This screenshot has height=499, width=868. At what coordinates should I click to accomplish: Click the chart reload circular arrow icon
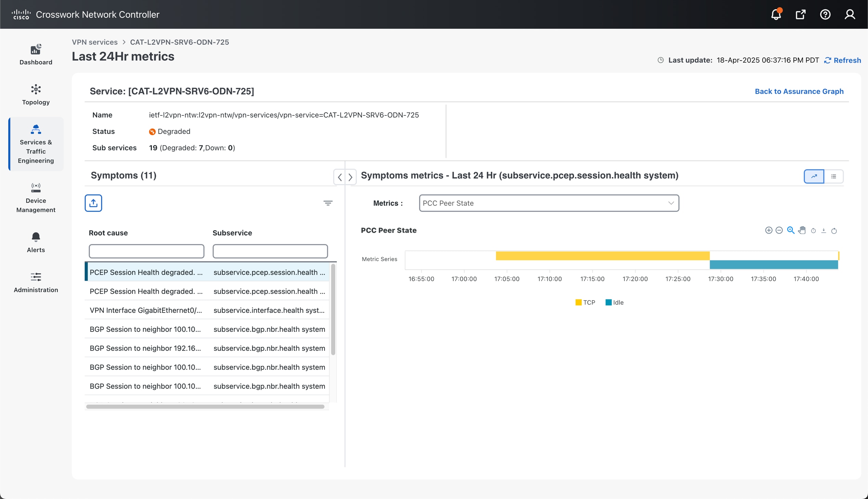point(834,231)
